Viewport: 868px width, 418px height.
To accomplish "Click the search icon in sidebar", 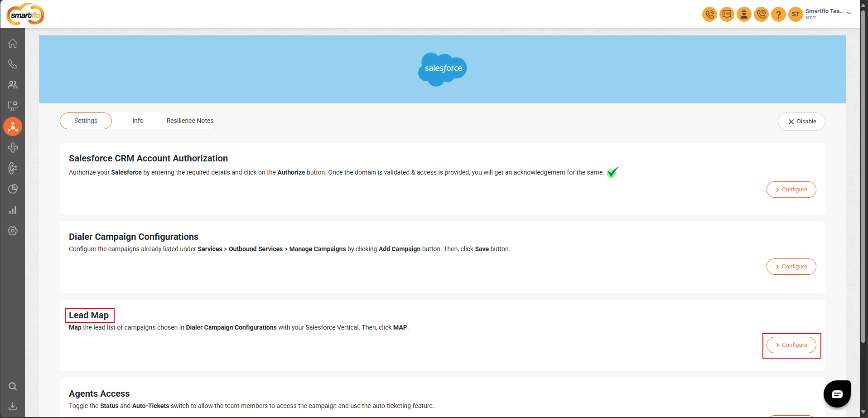I will pyautogui.click(x=13, y=386).
